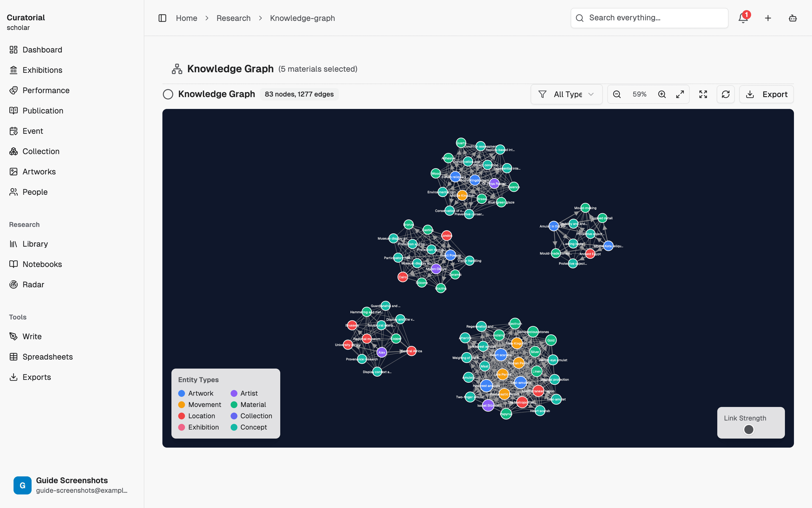Click the Gold material node
This screenshot has width=812, height=508.
point(551,340)
